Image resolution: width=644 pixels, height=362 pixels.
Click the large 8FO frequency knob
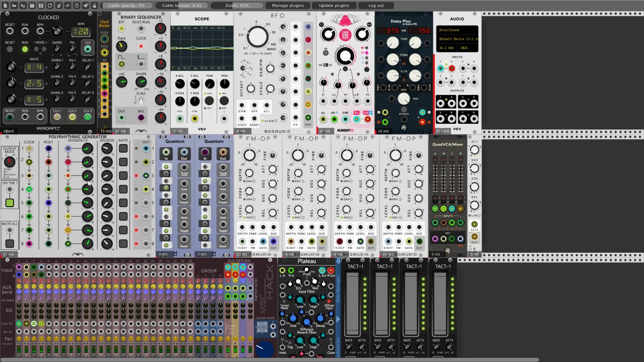[258, 36]
